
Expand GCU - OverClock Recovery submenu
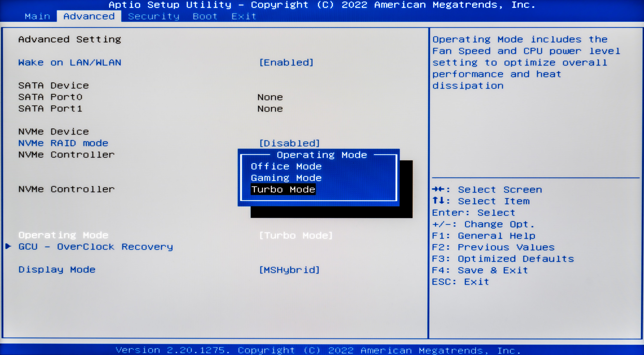coord(96,247)
